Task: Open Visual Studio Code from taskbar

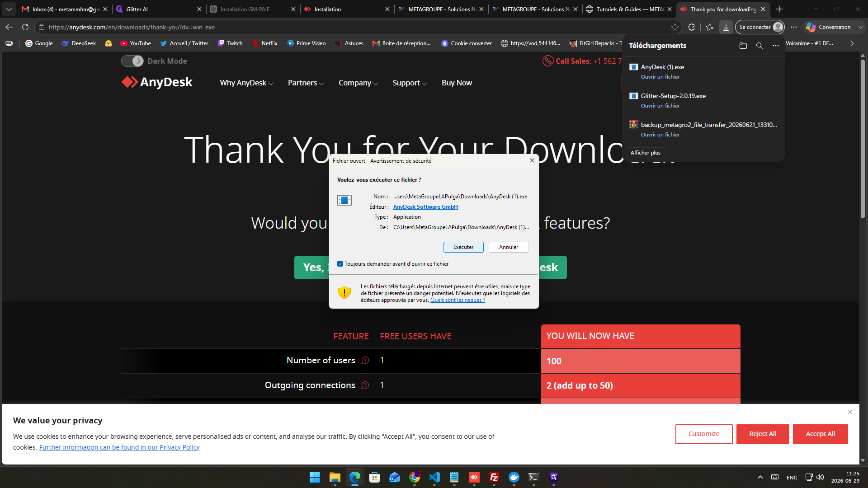Action: pos(434,477)
